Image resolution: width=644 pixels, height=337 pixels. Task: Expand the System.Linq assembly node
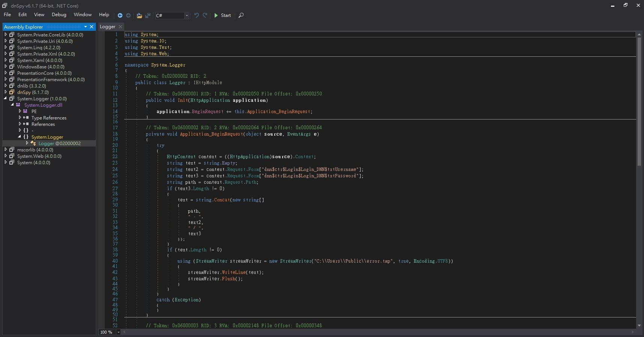[6, 47]
